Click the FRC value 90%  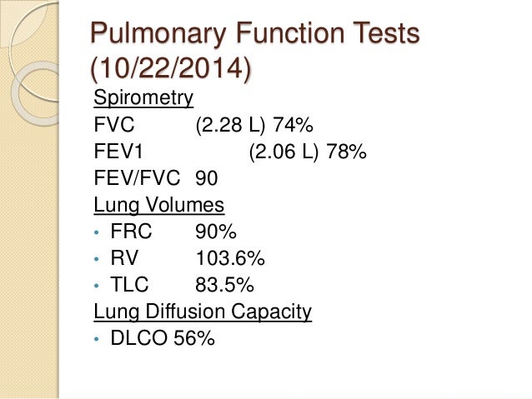216,232
